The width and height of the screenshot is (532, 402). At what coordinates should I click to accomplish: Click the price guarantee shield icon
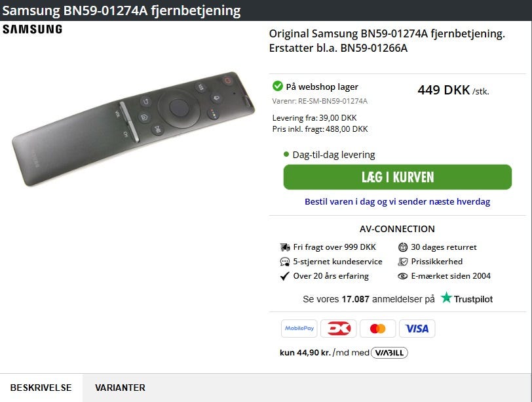403,262
